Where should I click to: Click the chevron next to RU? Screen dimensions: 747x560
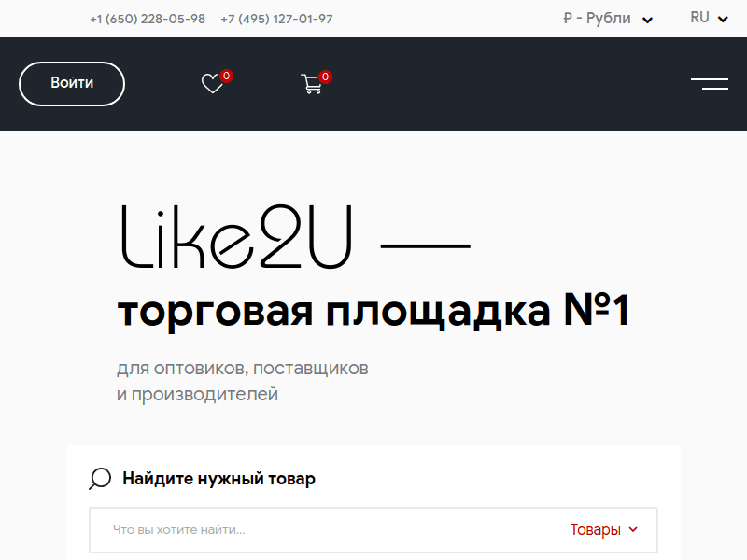pos(725,19)
